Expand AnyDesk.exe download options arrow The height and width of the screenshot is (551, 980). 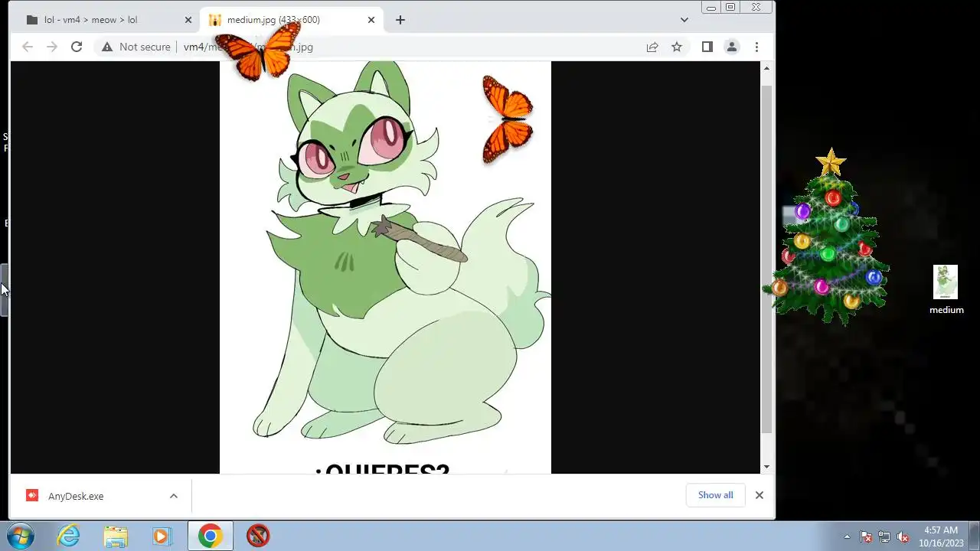174,496
